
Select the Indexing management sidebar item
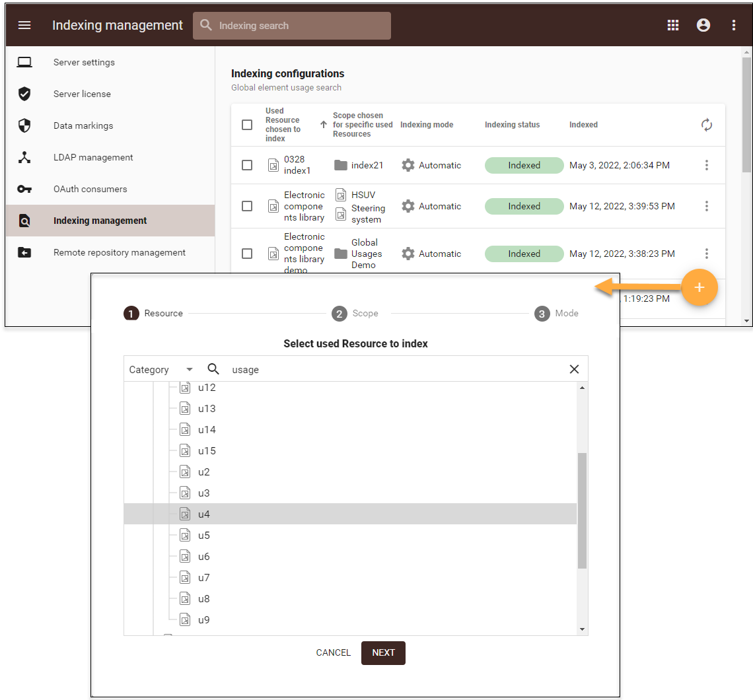point(110,221)
